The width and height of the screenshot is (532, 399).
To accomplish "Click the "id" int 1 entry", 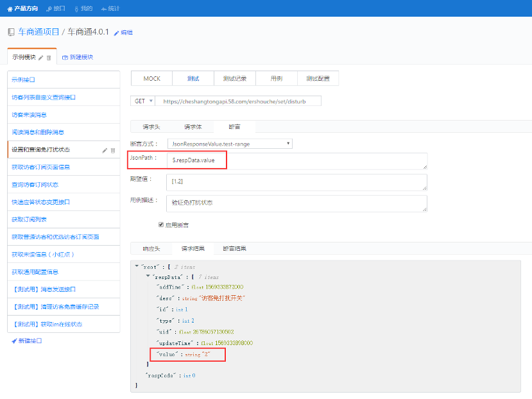I will 172,309.
